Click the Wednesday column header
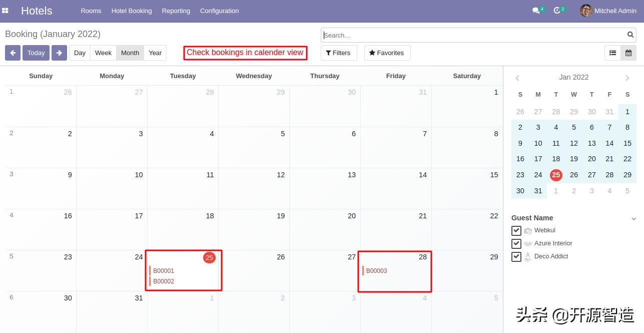Screen dimensions: 644x333 [254, 76]
